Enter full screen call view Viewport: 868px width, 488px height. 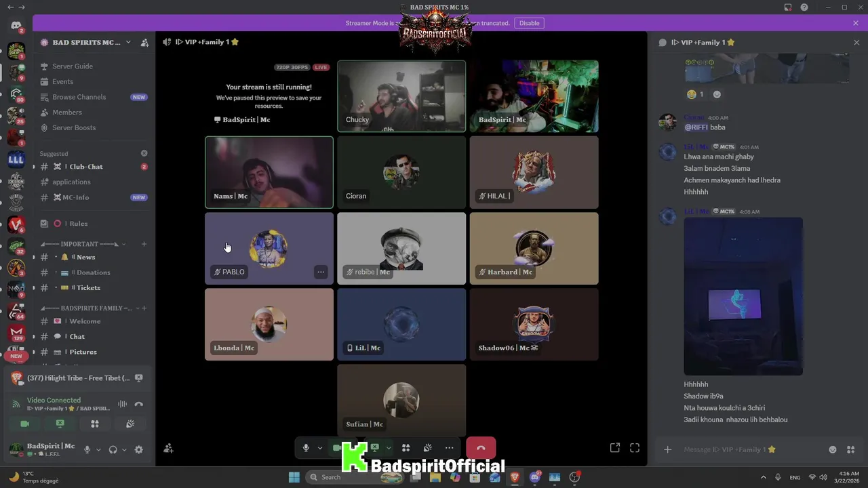(635, 448)
